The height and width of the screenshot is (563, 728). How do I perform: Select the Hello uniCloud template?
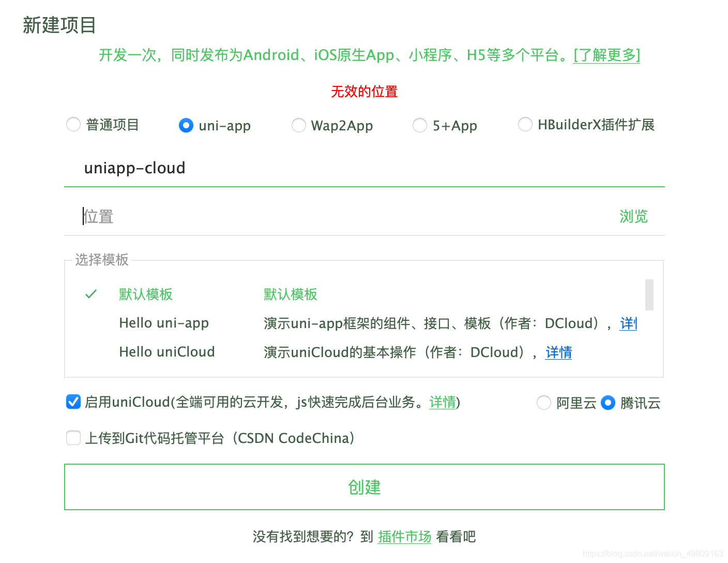(x=166, y=352)
